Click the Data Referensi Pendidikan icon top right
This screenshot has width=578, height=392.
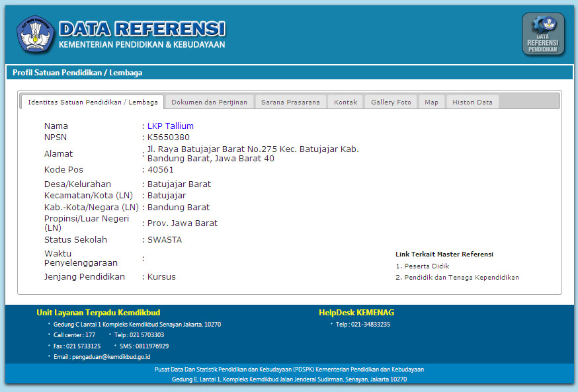tap(543, 34)
